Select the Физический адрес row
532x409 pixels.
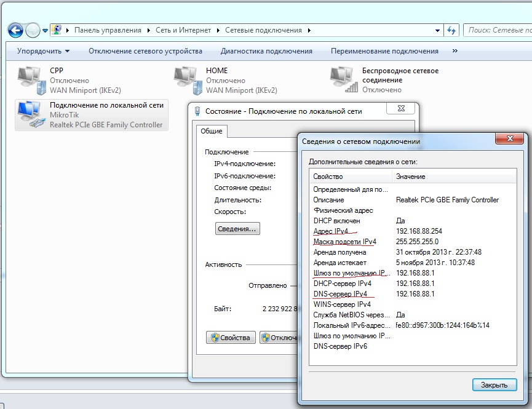pos(413,210)
